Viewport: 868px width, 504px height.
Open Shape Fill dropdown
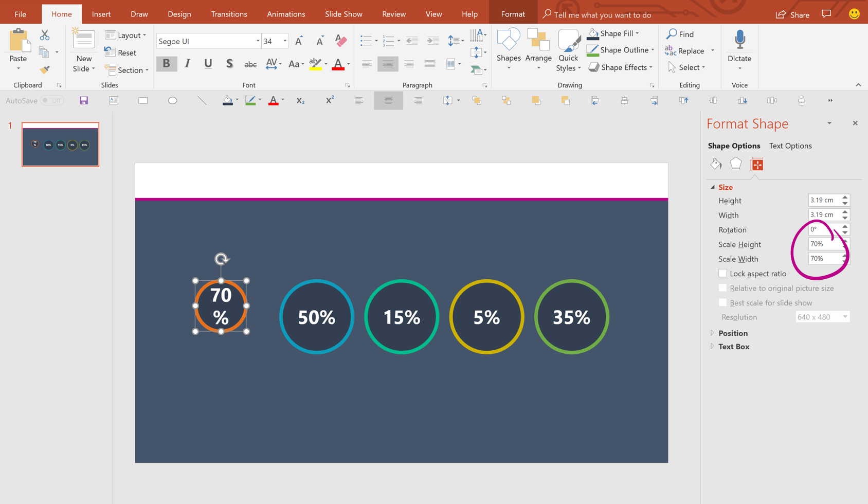tap(637, 33)
